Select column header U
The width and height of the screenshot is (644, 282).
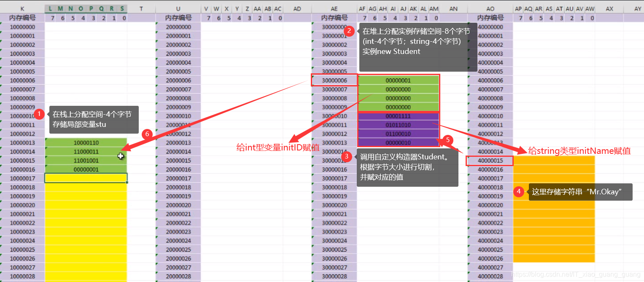[x=178, y=8]
